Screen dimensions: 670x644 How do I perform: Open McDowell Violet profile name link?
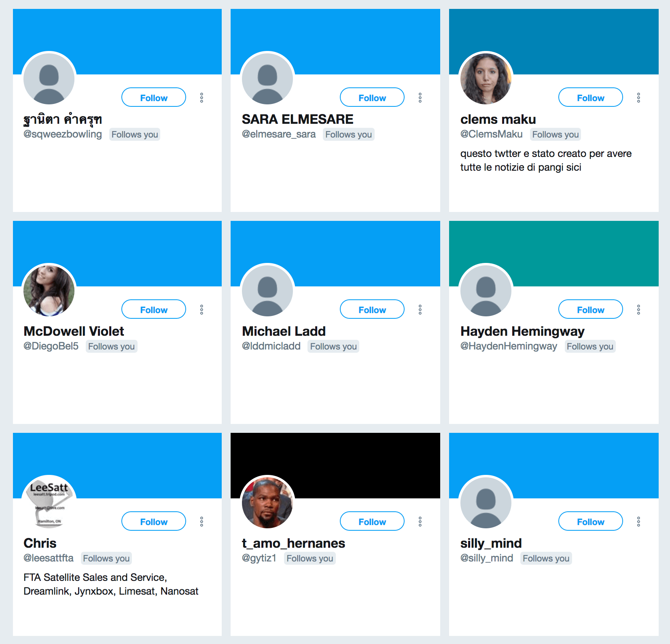pos(74,331)
